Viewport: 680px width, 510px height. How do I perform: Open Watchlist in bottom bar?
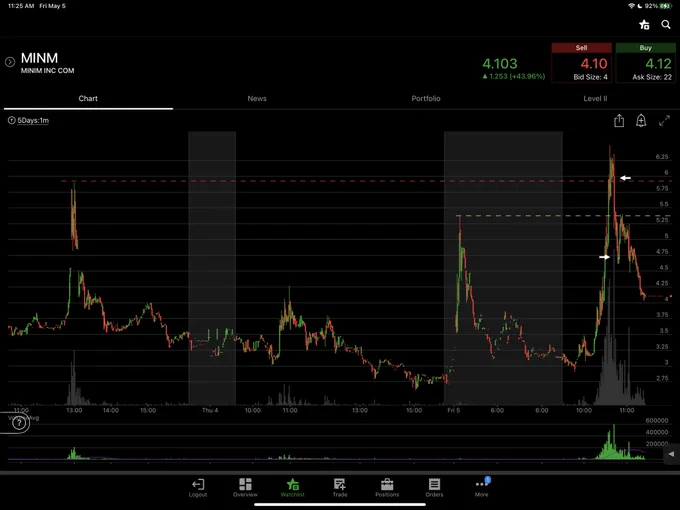(x=293, y=488)
